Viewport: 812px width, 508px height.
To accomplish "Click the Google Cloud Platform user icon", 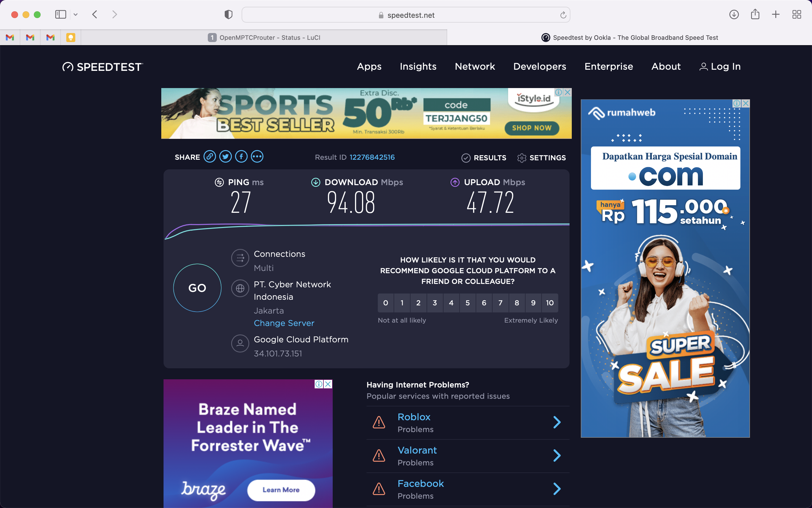I will [240, 343].
